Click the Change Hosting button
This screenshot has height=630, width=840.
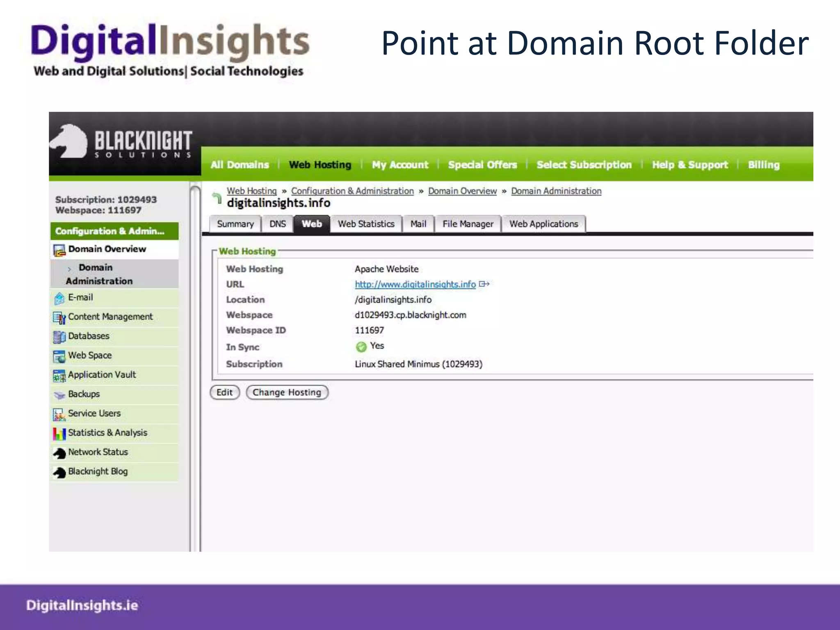click(x=287, y=393)
